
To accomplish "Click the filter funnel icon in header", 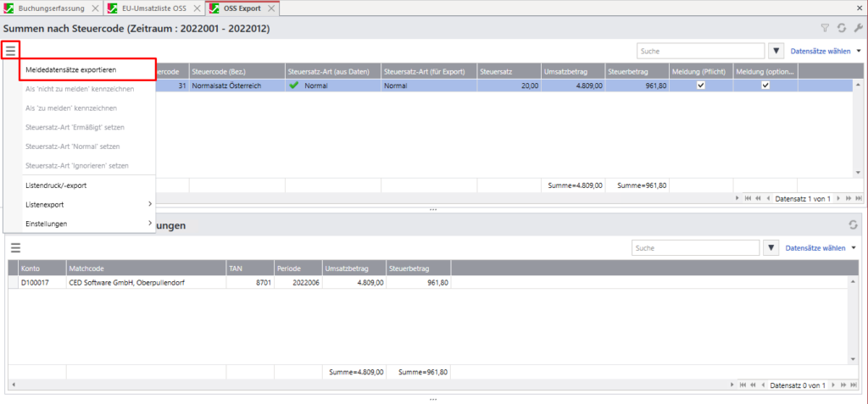I will (826, 29).
